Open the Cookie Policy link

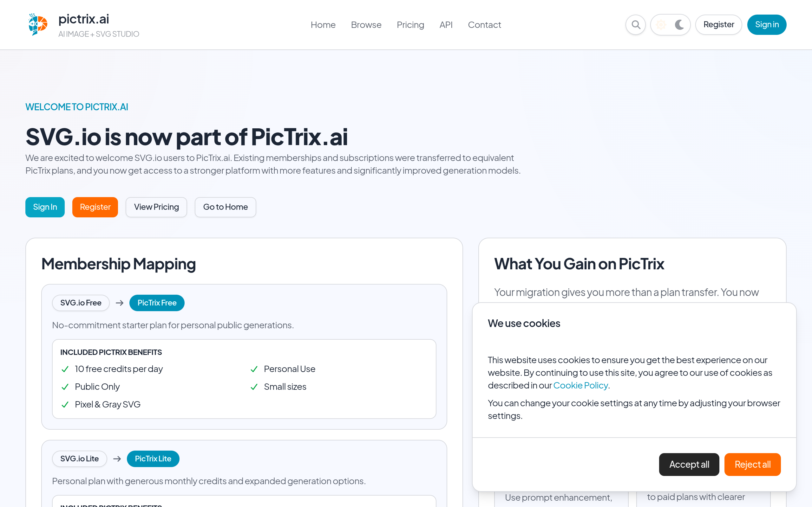[580, 385]
